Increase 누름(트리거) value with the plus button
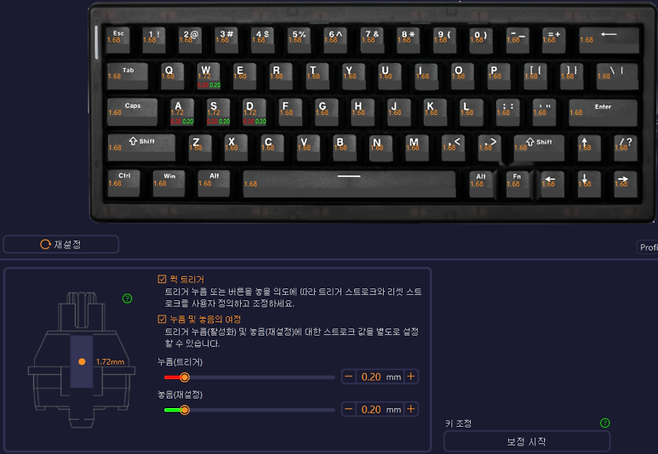The height and width of the screenshot is (454, 658). click(411, 376)
